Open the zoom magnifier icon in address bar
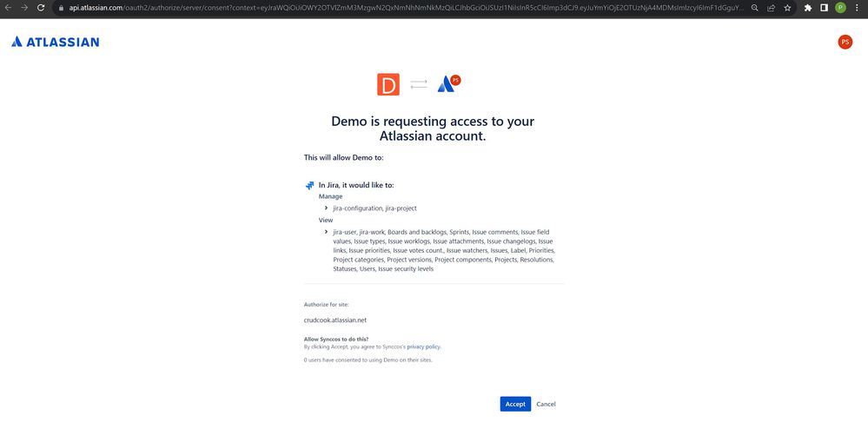This screenshot has height=442, width=868. coord(754,9)
